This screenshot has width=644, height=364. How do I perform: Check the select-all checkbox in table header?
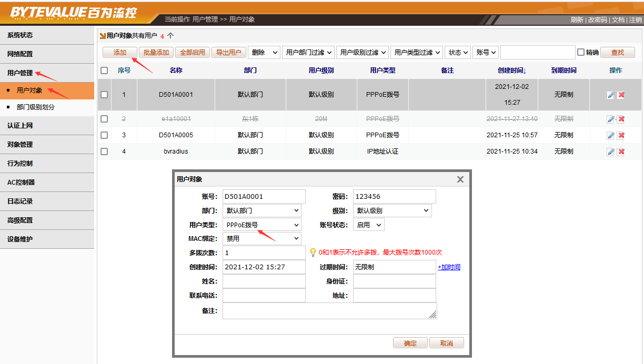tap(104, 70)
